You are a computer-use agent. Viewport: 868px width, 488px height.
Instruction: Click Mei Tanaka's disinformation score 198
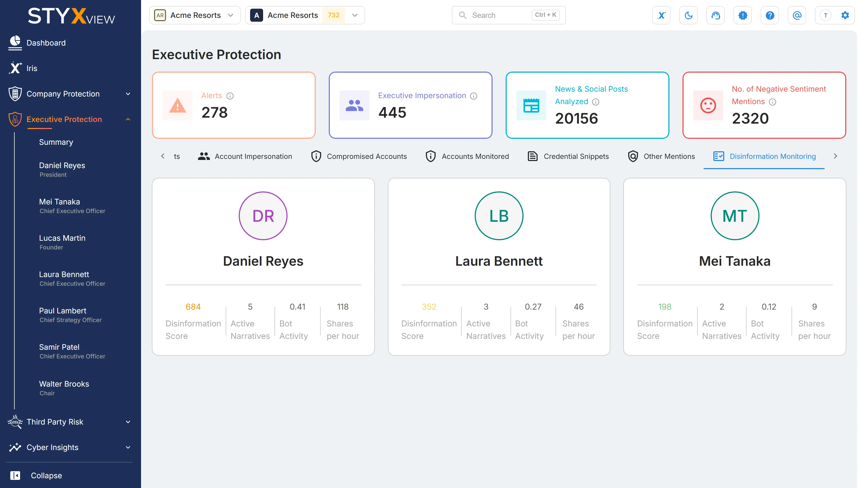coord(665,307)
